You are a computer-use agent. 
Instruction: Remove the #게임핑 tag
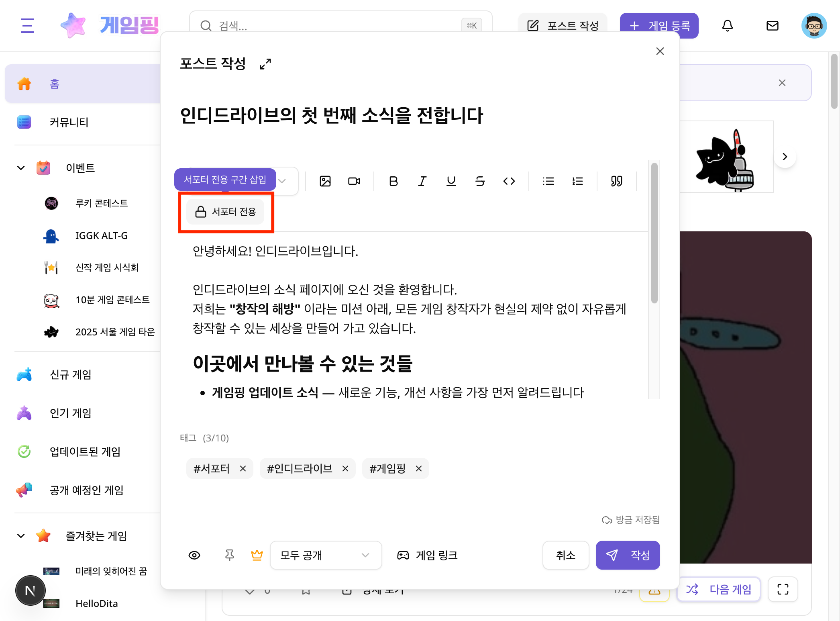coord(419,468)
